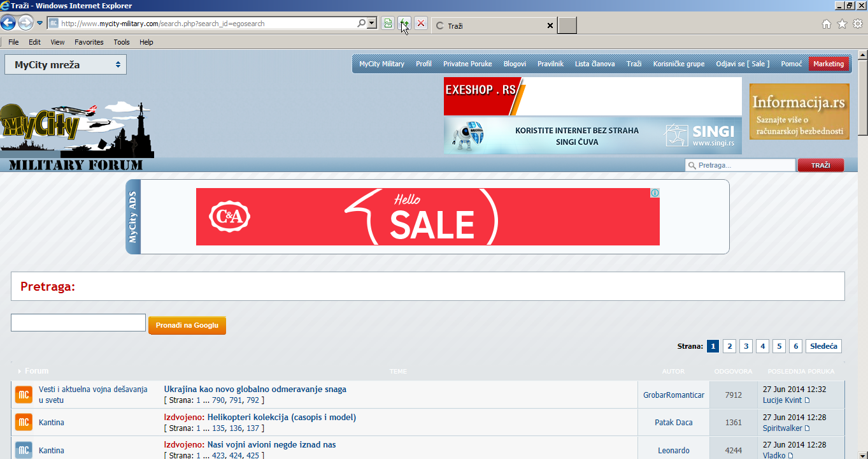Open the Edit menu
This screenshot has height=459, width=868.
click(34, 42)
